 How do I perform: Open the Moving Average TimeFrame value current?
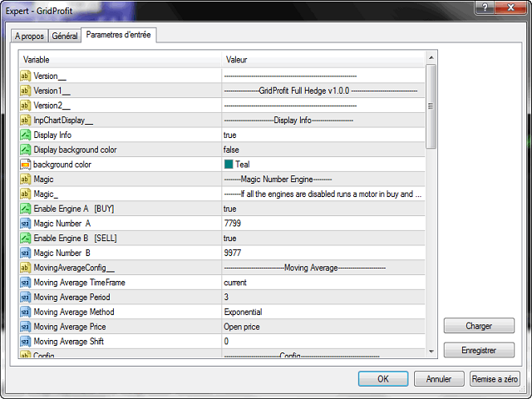coord(235,283)
